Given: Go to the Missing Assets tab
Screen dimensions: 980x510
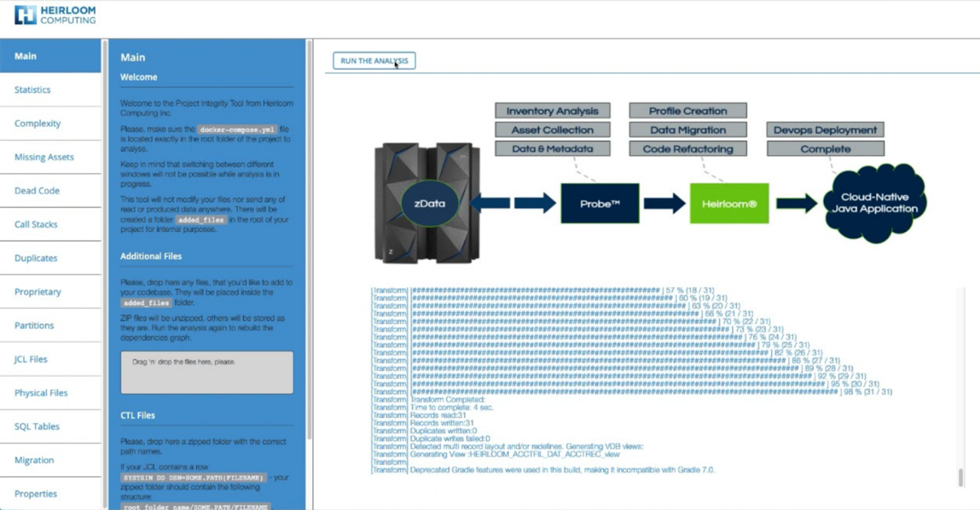Looking at the screenshot, I should pos(44,157).
